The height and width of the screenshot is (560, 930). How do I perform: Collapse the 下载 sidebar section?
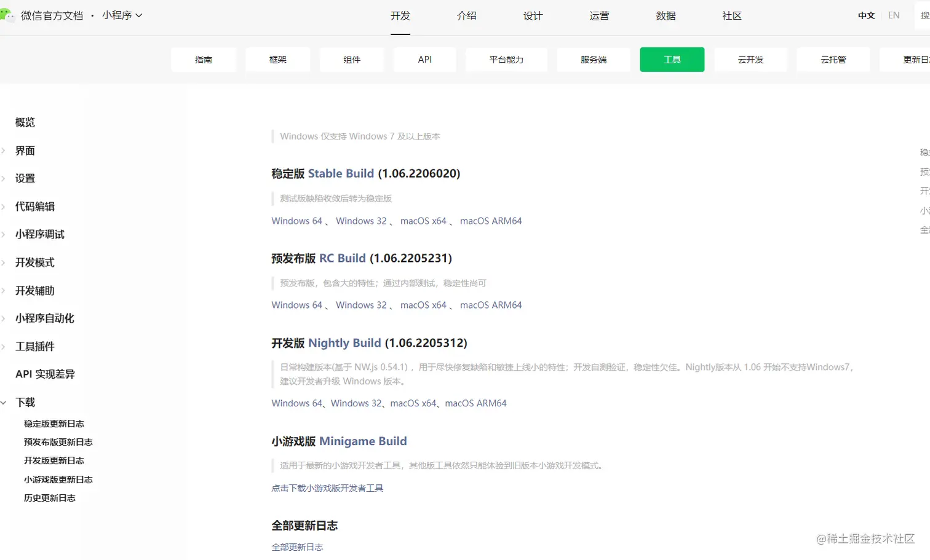(x=25, y=402)
